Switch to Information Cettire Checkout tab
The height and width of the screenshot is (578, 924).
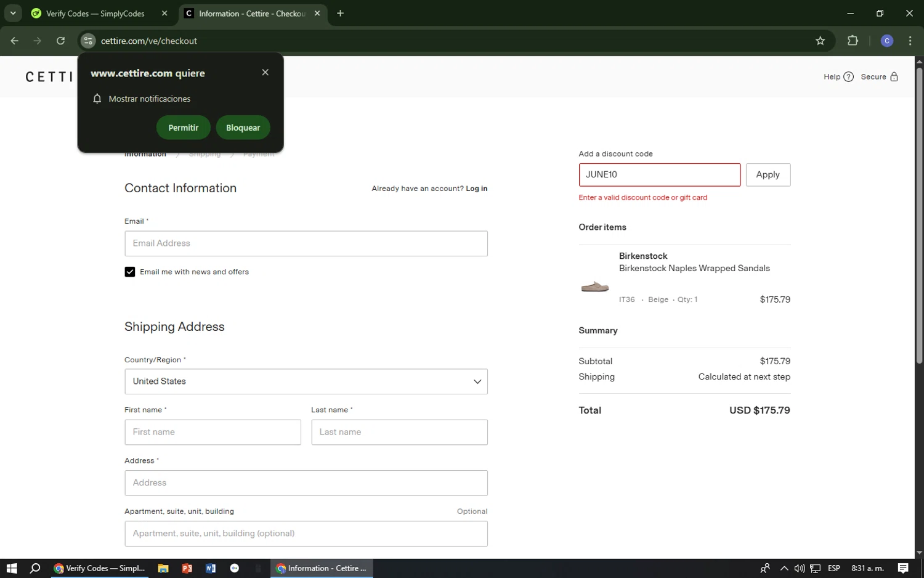tap(252, 13)
